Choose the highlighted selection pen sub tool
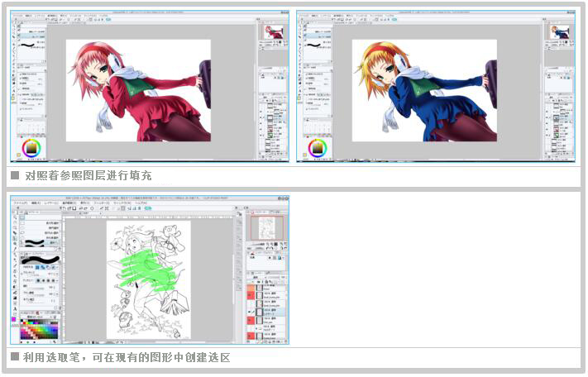The image size is (588, 377). coord(39,242)
